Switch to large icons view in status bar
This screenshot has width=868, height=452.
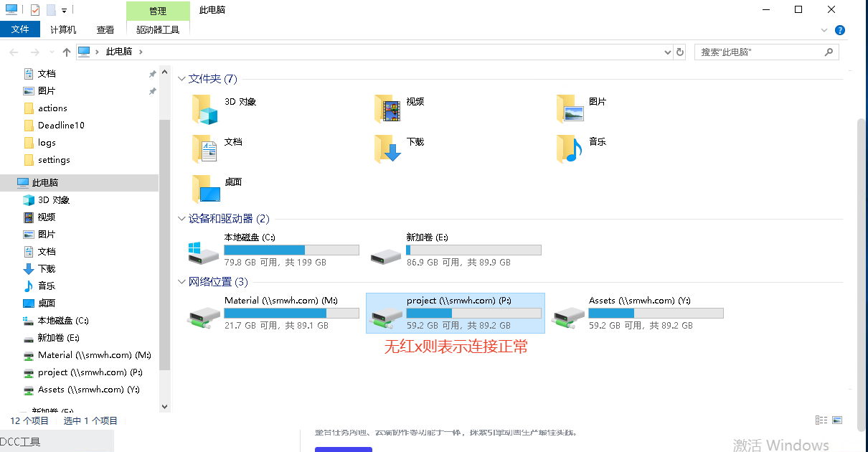tap(837, 420)
